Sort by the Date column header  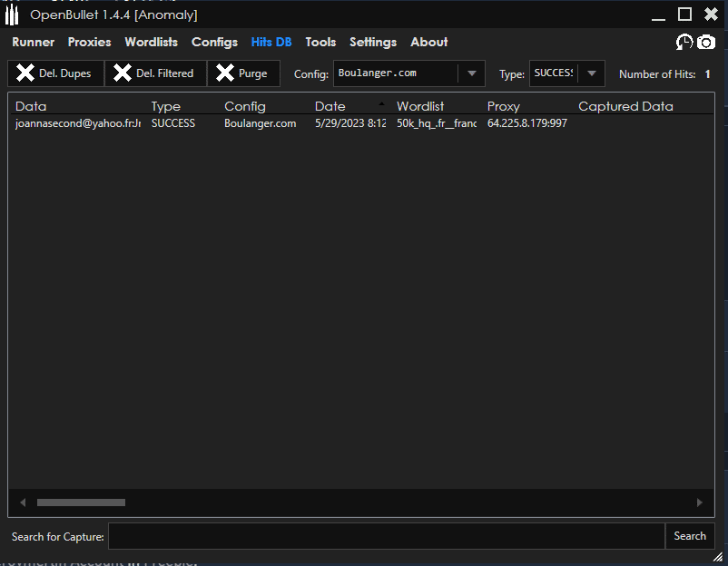(330, 106)
